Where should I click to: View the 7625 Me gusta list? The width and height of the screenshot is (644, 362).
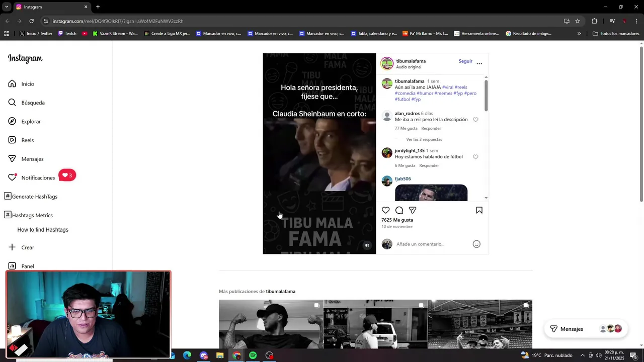pos(397,220)
